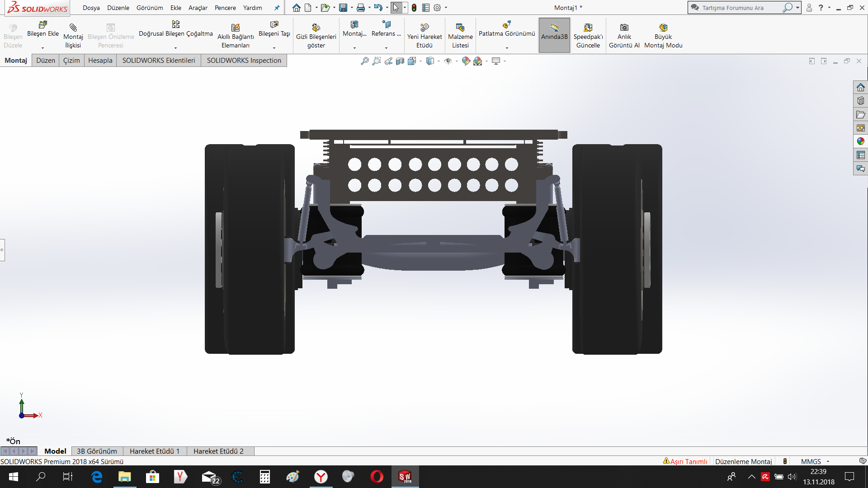Click the Print icon
The image size is (868, 488).
click(x=361, y=8)
